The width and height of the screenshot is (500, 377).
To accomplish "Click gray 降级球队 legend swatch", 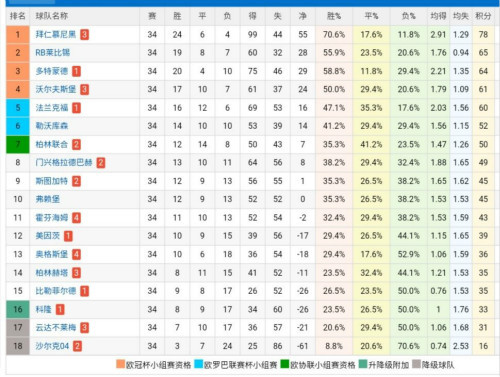I will (x=416, y=364).
